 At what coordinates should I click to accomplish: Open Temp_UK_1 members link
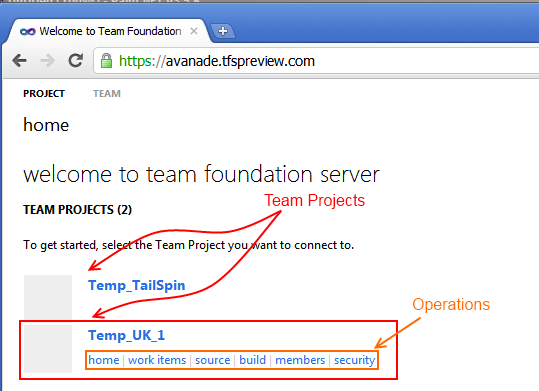tap(300, 360)
